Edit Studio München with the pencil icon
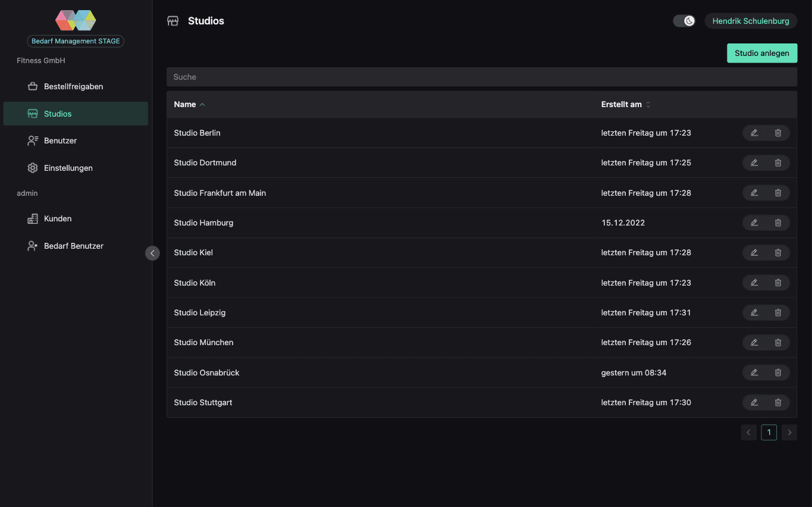 pyautogui.click(x=754, y=342)
